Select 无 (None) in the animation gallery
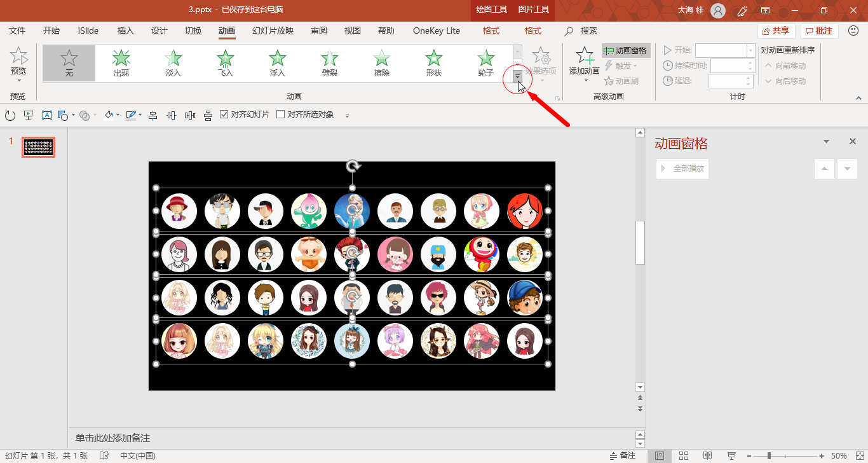This screenshot has width=868, height=463. coord(69,64)
